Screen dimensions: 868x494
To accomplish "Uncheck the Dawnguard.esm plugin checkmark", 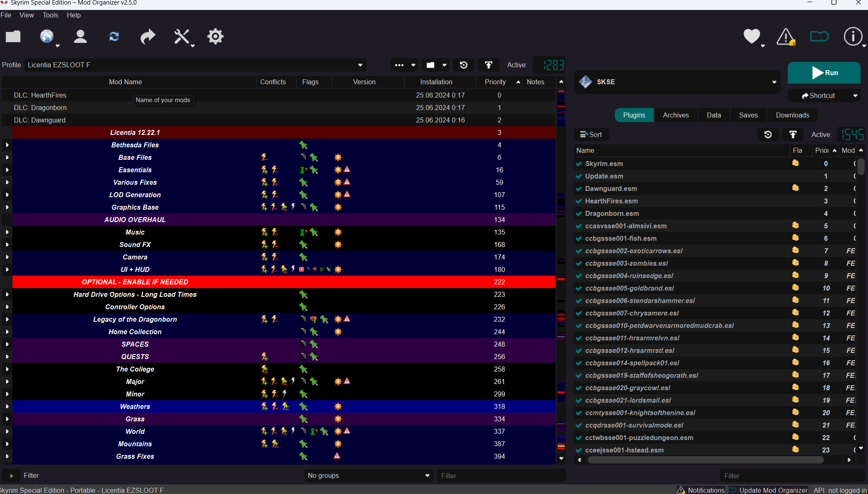I will [578, 189].
